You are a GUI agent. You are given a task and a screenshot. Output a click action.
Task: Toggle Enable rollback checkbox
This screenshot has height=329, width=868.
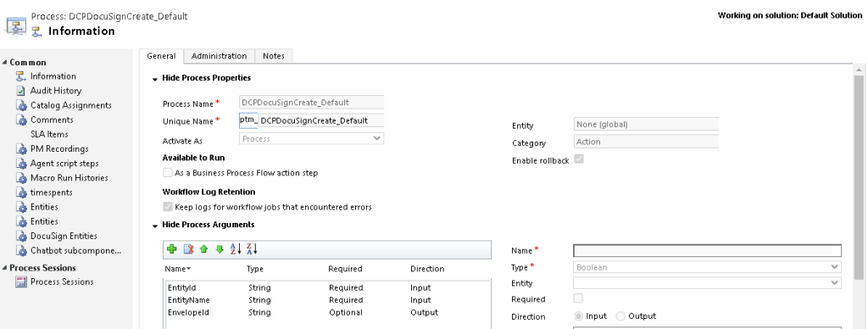(579, 159)
